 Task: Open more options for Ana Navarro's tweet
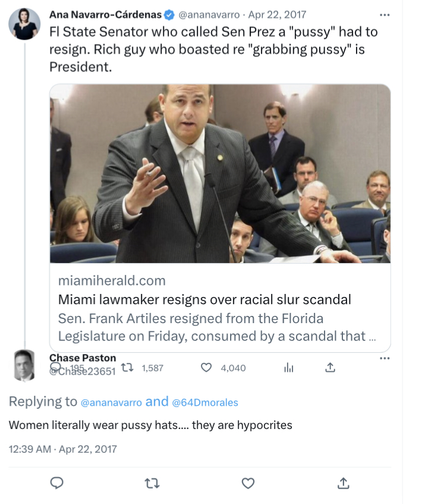click(x=385, y=14)
